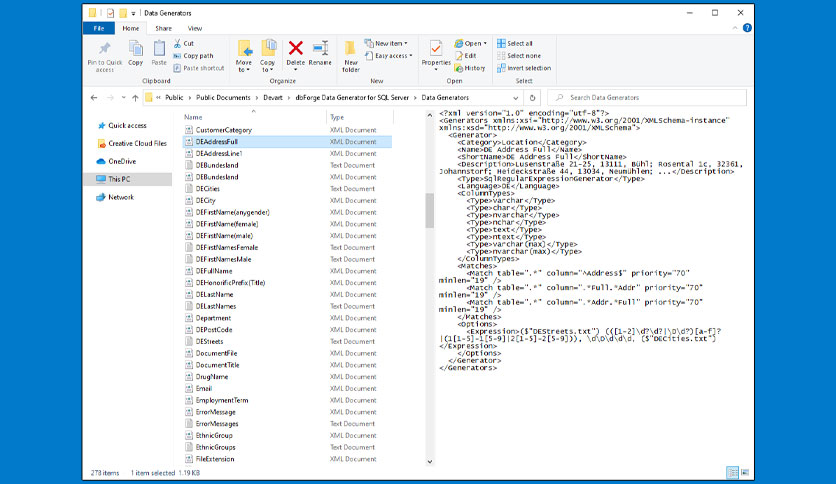Viewport: 836px width, 484px height.
Task: Click the Cut scissors command
Action: [x=183, y=43]
